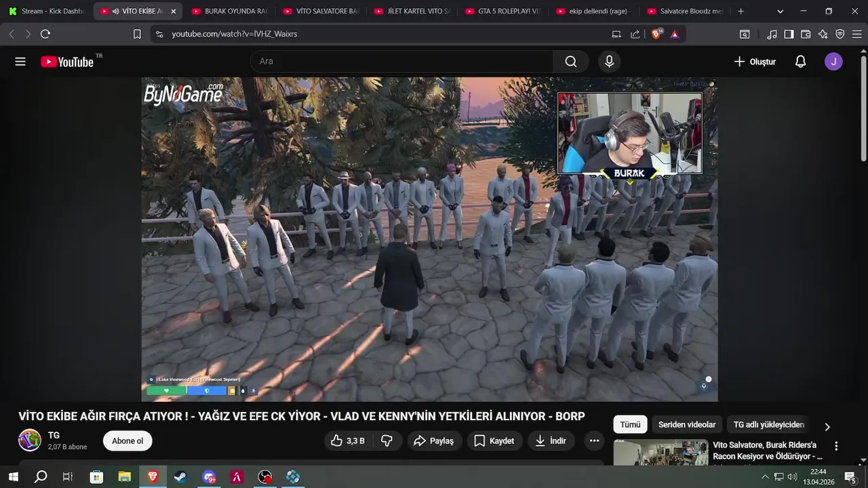Go to the YouTube home logo
868x488 pixels.
[67, 62]
